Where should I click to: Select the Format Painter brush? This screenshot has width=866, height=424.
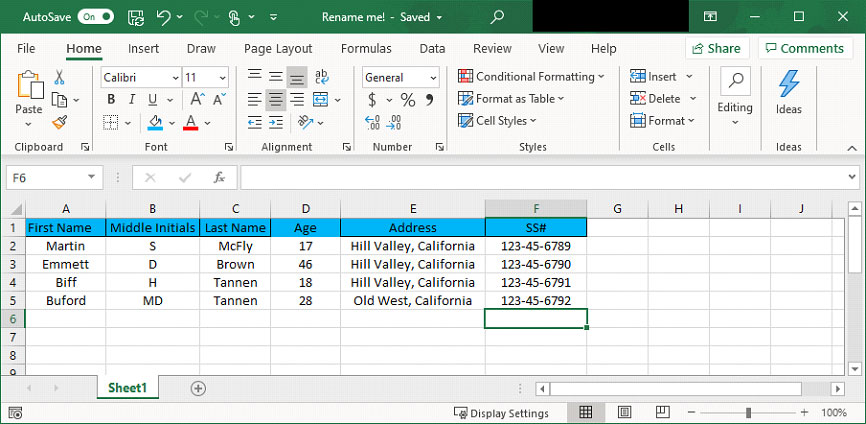click(59, 122)
